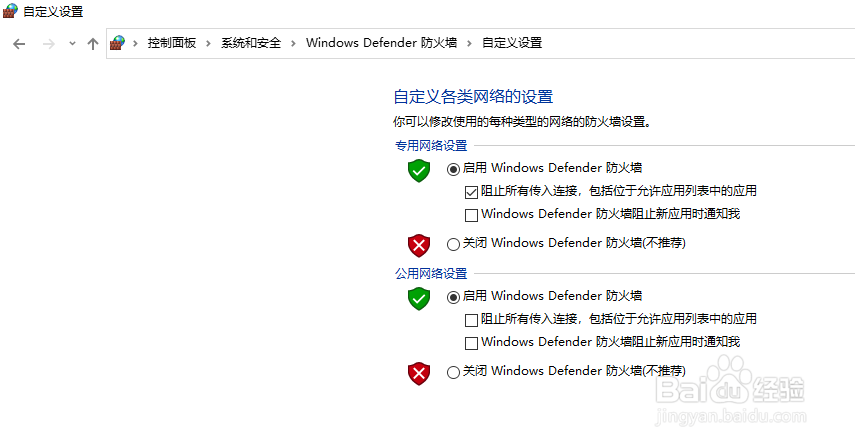Click 自定义设置 breadcrumb item
This screenshot has height=446, width=855.
pyautogui.click(x=512, y=43)
